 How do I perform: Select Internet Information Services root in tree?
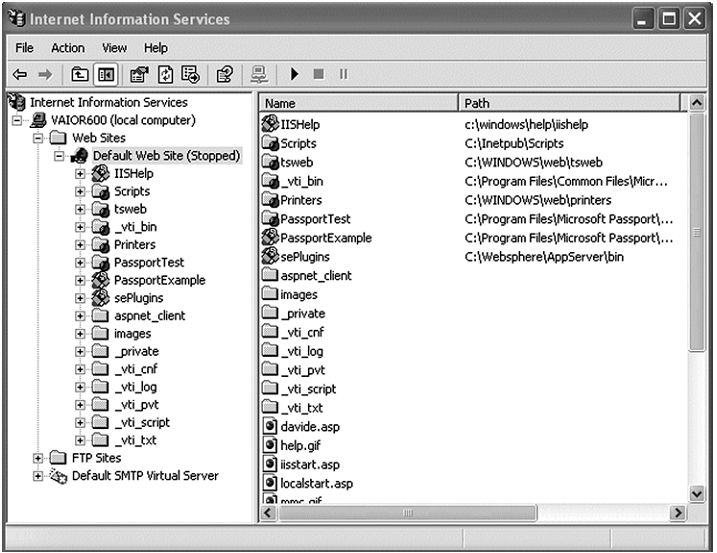[x=109, y=102]
